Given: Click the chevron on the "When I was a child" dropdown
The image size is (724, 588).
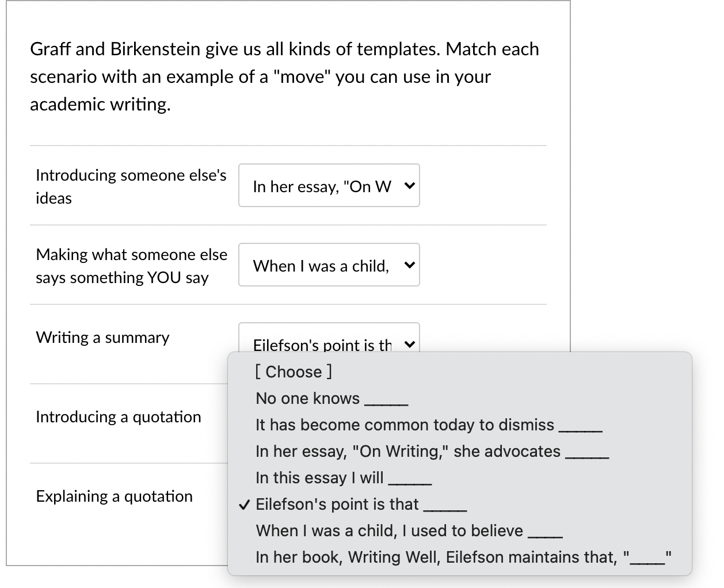Looking at the screenshot, I should pos(409,265).
